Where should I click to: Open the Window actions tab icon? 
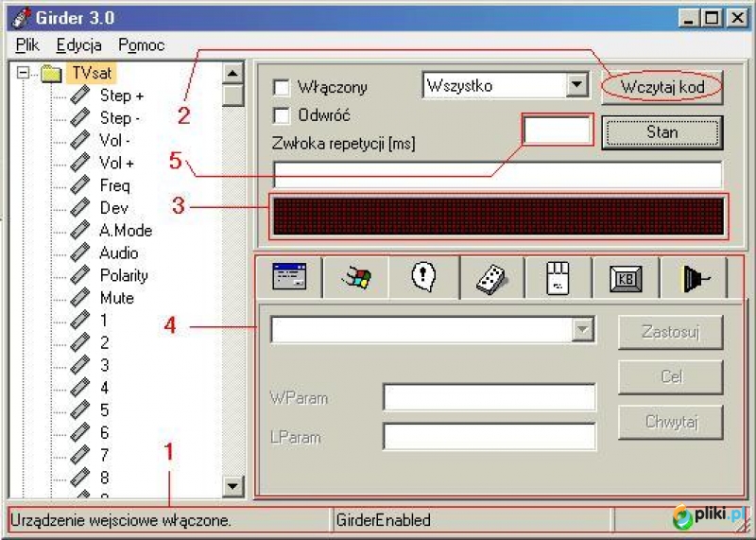pyautogui.click(x=289, y=277)
